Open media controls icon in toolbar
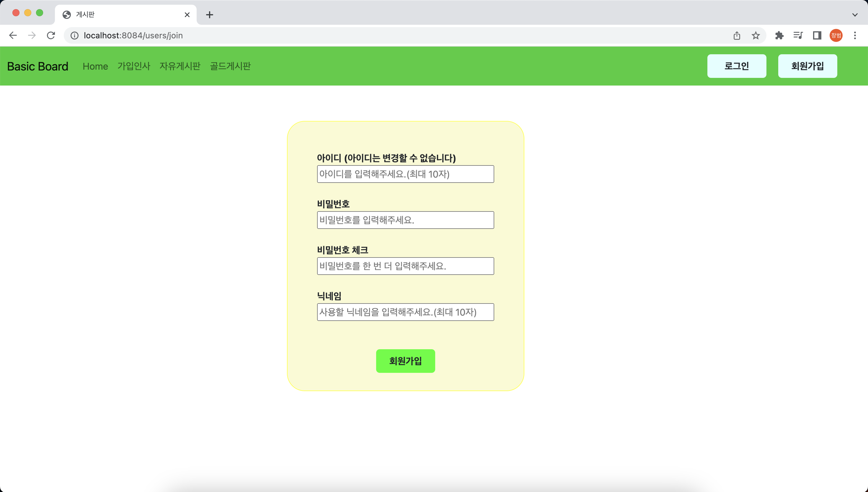The image size is (868, 492). pos(798,35)
